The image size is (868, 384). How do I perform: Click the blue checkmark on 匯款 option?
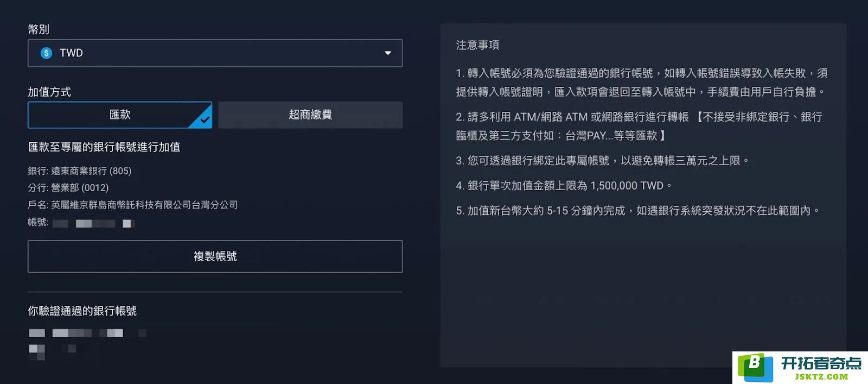[204, 119]
